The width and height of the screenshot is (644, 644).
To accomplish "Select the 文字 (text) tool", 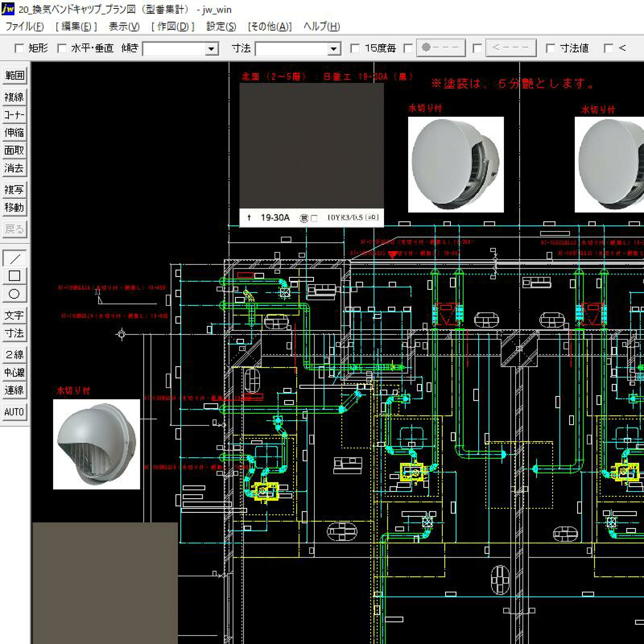I will point(15,314).
